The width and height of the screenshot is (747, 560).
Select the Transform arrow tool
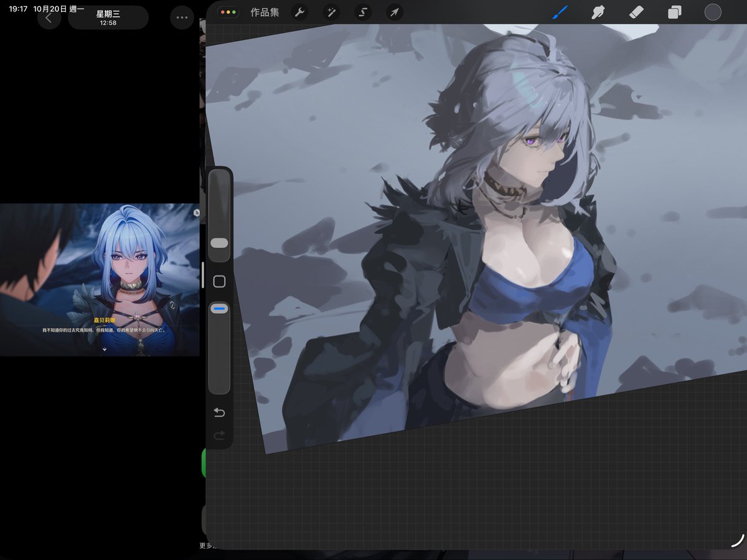(395, 12)
